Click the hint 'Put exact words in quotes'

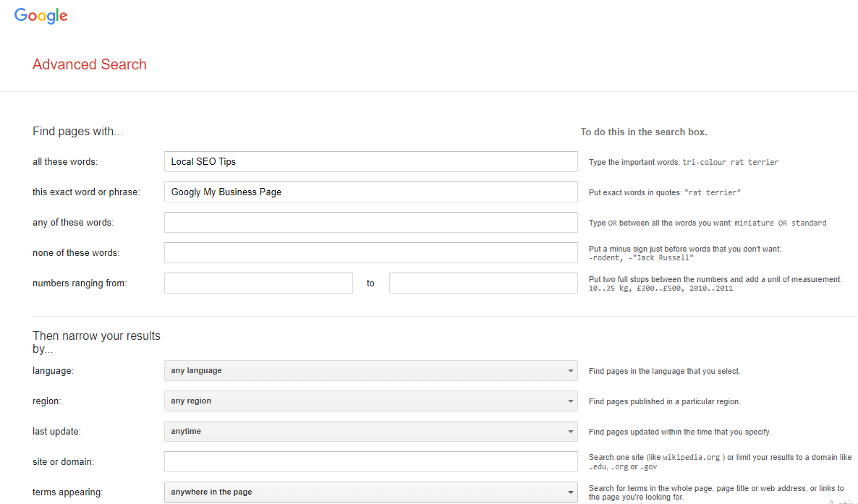pos(664,192)
